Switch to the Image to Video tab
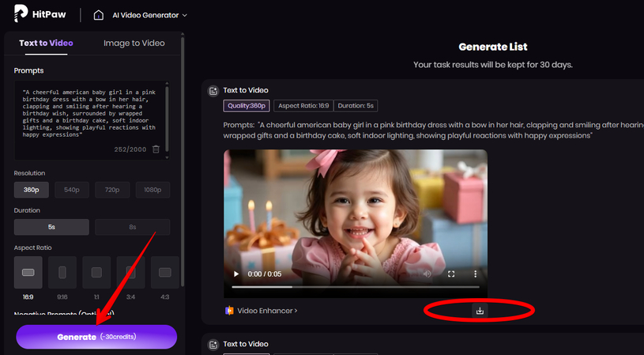 (x=134, y=43)
